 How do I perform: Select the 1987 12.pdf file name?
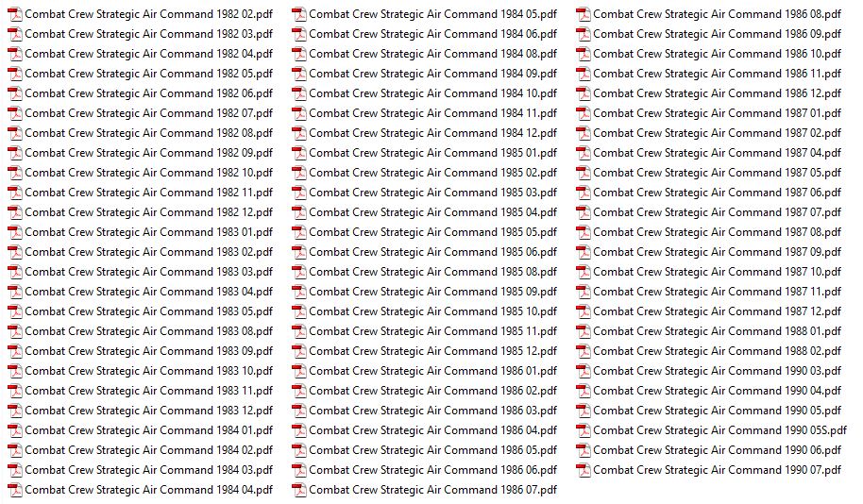717,311
